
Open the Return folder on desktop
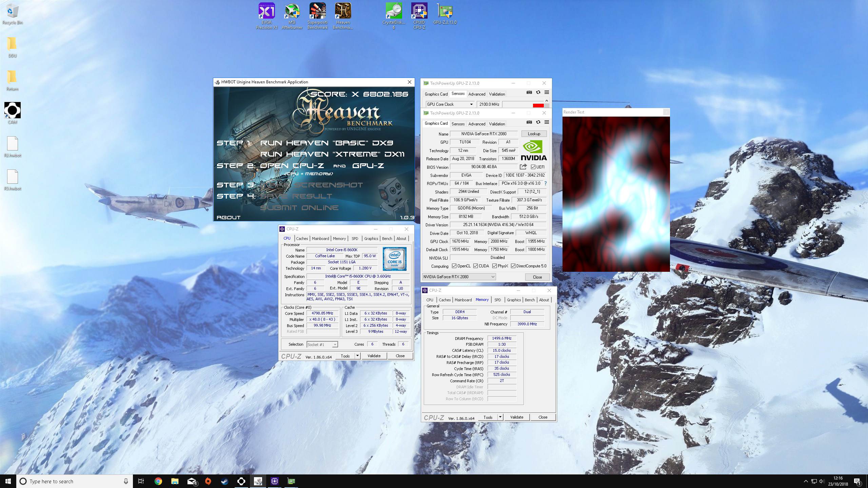coord(12,80)
